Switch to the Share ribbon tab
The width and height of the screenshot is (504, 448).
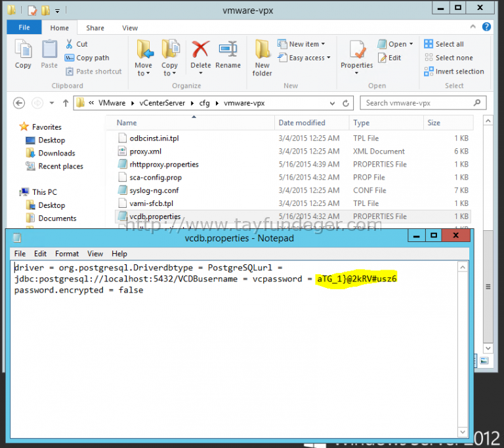pos(95,28)
